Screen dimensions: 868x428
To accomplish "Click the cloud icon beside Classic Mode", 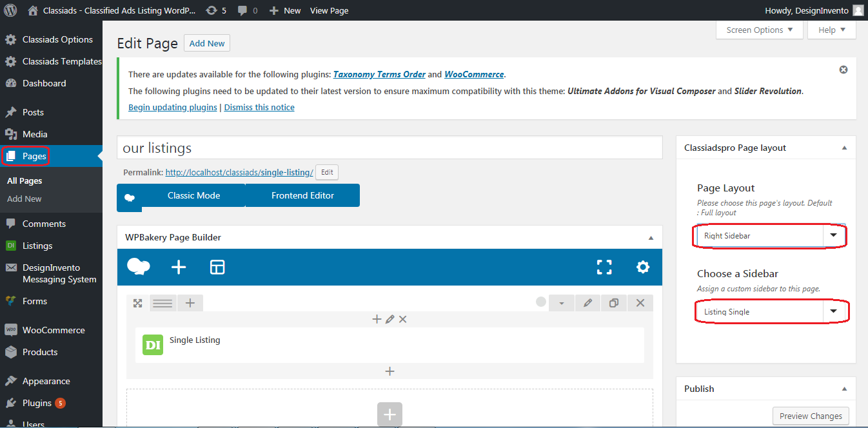I will pyautogui.click(x=130, y=198).
